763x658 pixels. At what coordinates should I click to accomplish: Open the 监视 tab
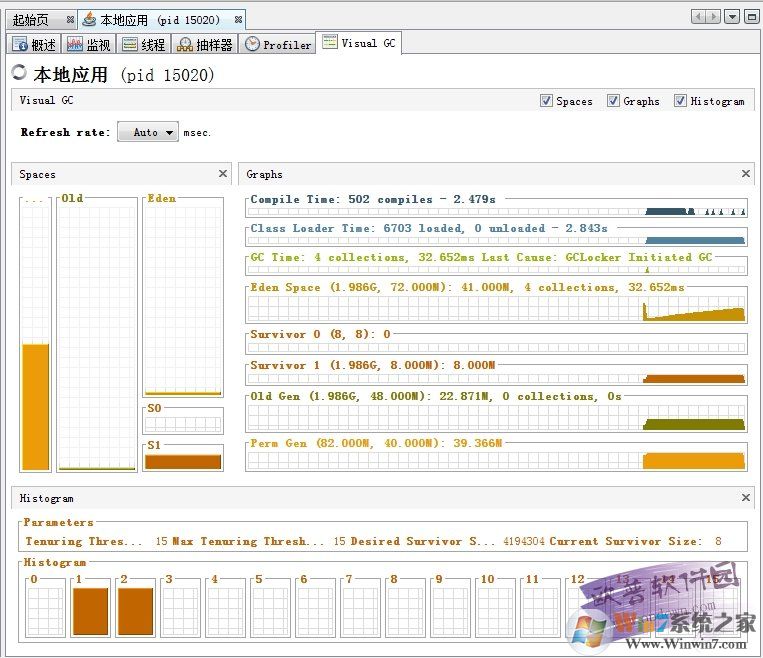coord(89,45)
